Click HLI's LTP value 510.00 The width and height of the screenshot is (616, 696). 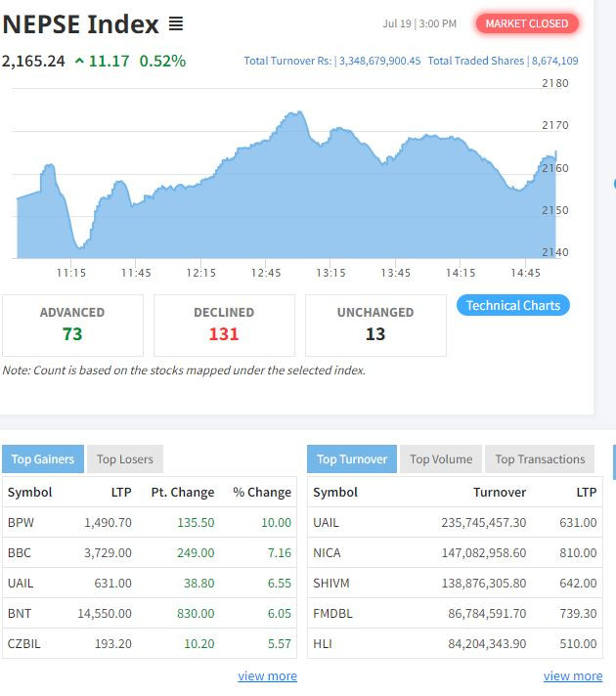point(578,643)
